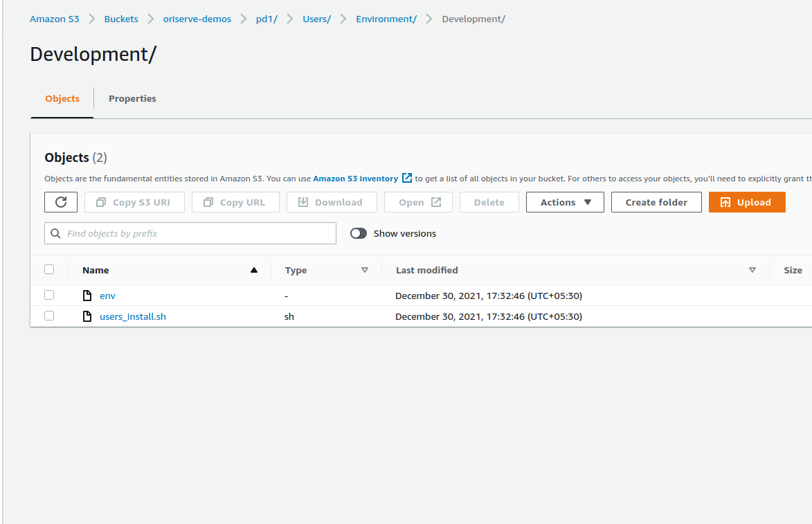The width and height of the screenshot is (812, 524).
Task: Click the breadcrumb chevron after Buckets
Action: pos(151,19)
